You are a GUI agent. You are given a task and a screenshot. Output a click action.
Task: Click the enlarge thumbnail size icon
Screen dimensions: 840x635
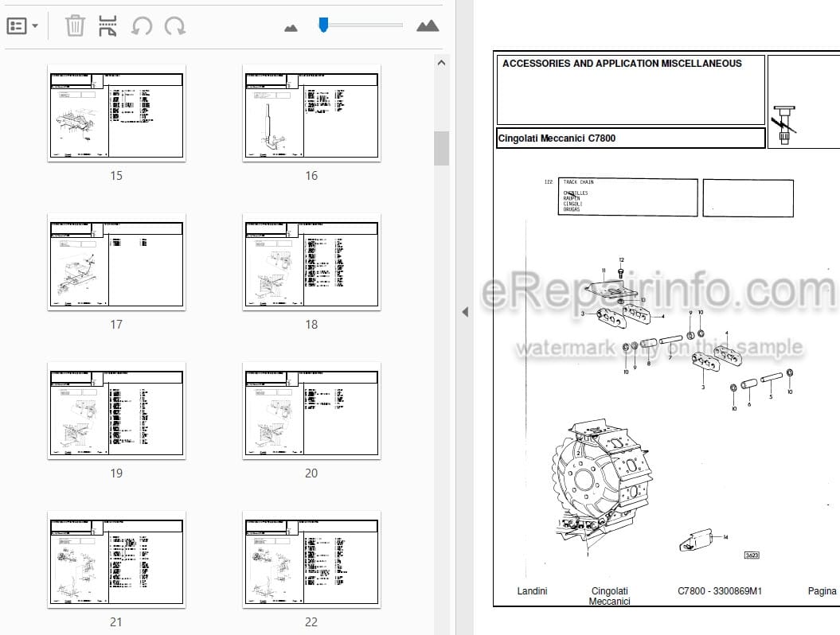428,25
